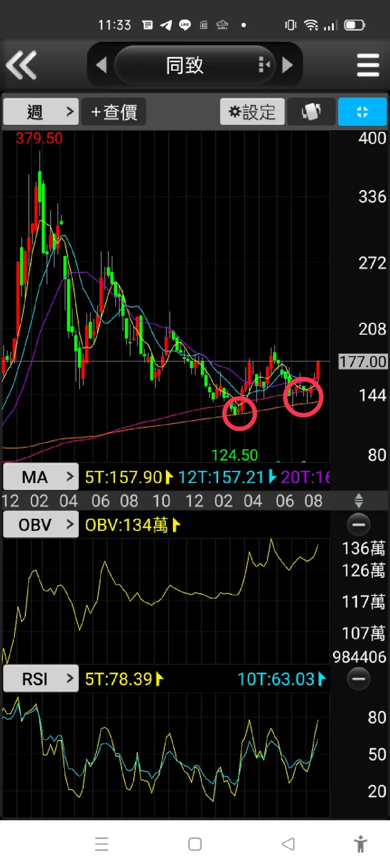Open chart 設定 settings
This screenshot has height=868, width=390.
(x=252, y=112)
